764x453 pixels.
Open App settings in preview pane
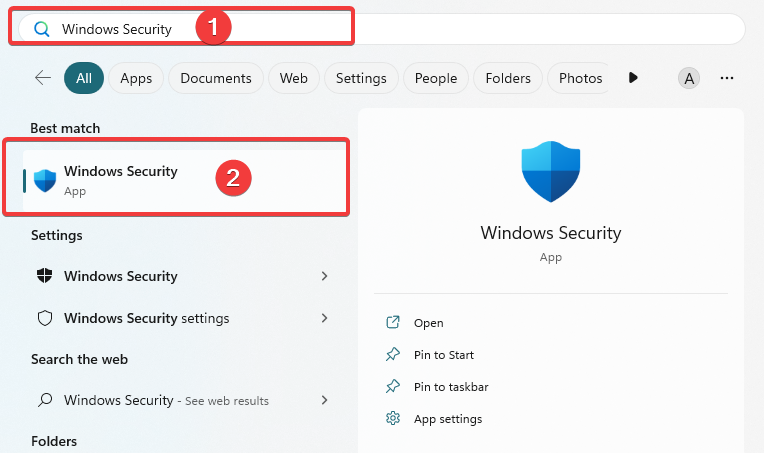448,419
